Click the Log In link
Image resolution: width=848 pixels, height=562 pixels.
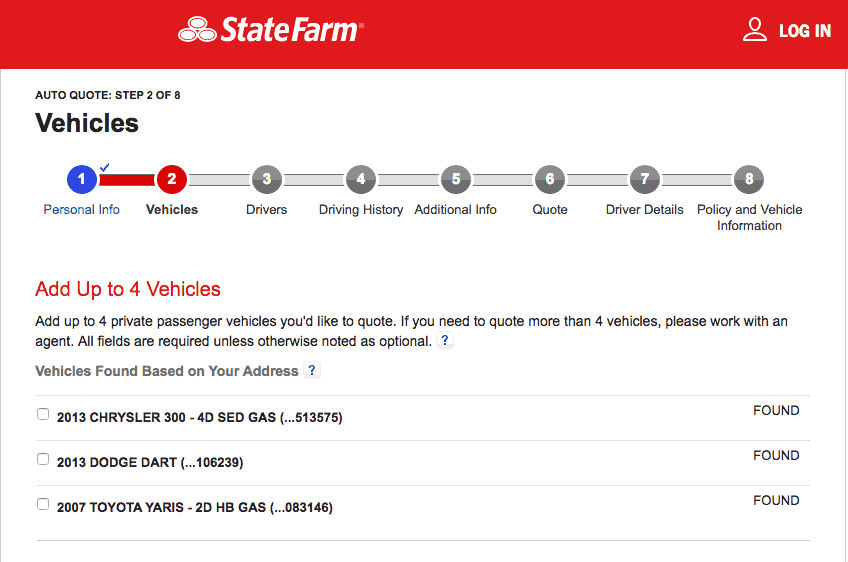coord(805,31)
